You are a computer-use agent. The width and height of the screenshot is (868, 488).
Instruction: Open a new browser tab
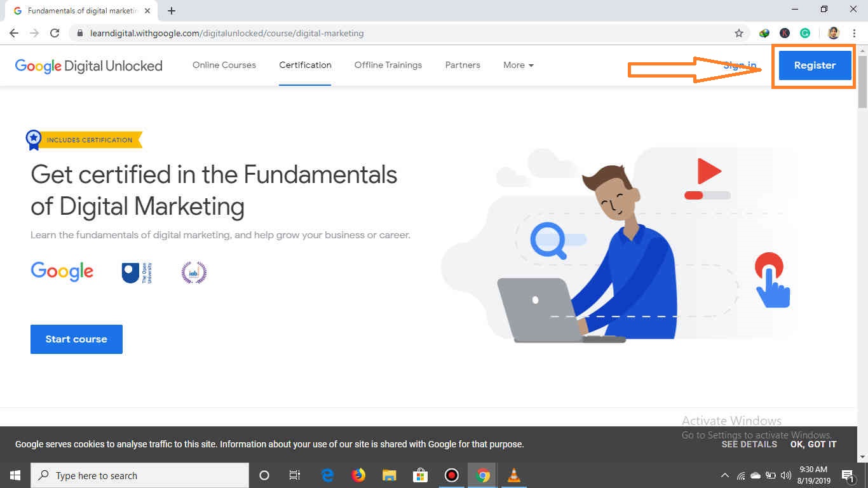(172, 11)
